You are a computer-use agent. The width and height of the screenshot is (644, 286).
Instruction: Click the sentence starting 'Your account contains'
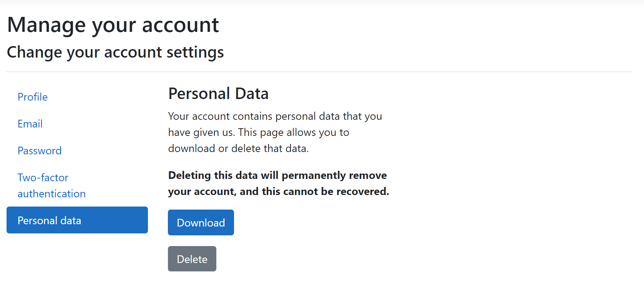coord(275,116)
